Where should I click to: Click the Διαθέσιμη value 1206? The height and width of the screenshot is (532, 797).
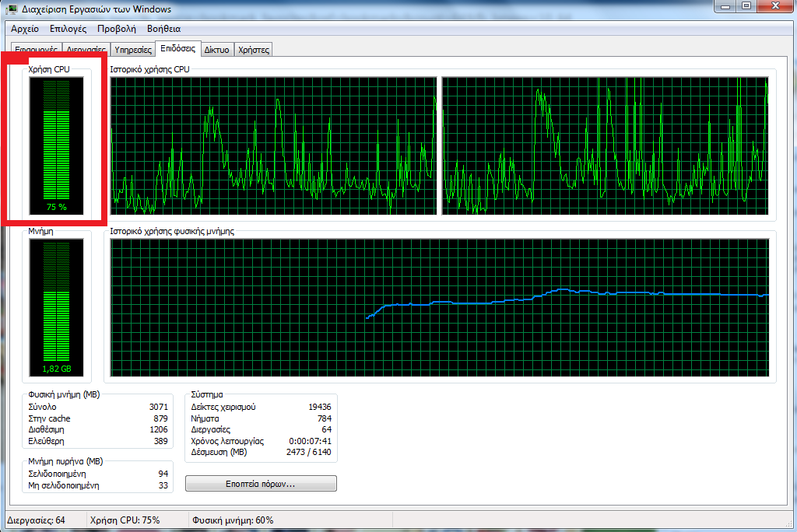[x=159, y=430]
